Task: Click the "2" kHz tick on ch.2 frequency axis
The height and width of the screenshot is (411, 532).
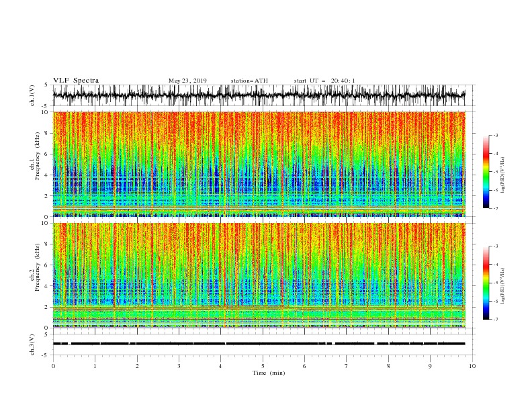Action: (47, 307)
